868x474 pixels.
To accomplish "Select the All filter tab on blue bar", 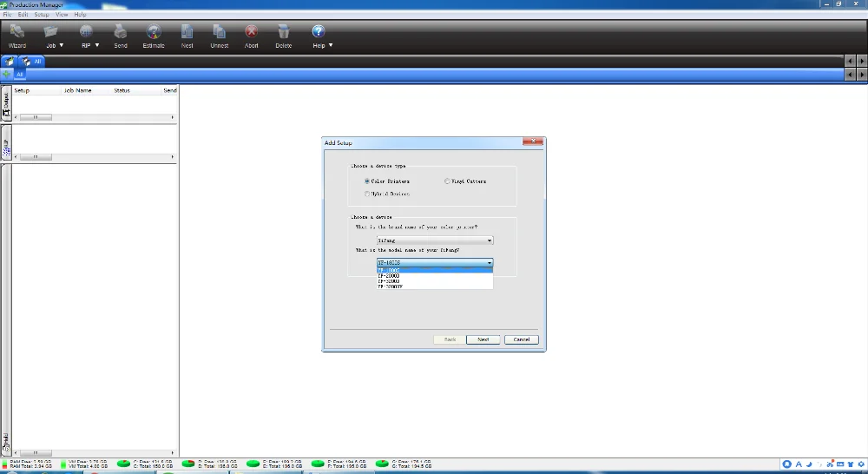I will click(19, 74).
